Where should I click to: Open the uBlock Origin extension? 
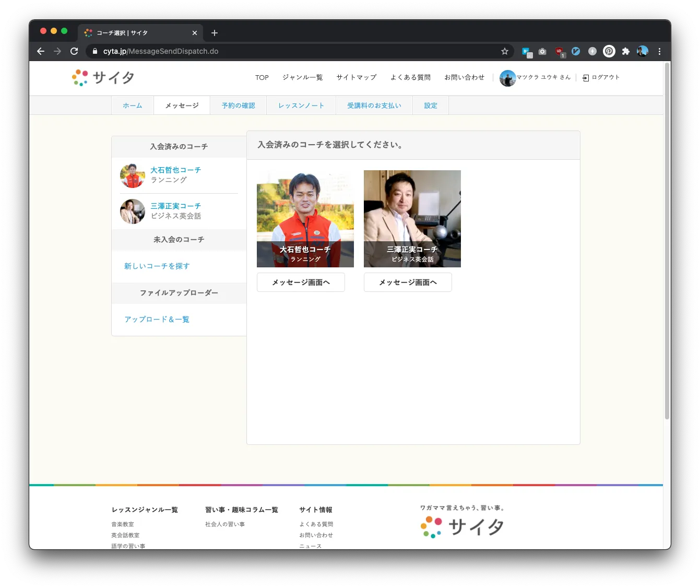[560, 51]
